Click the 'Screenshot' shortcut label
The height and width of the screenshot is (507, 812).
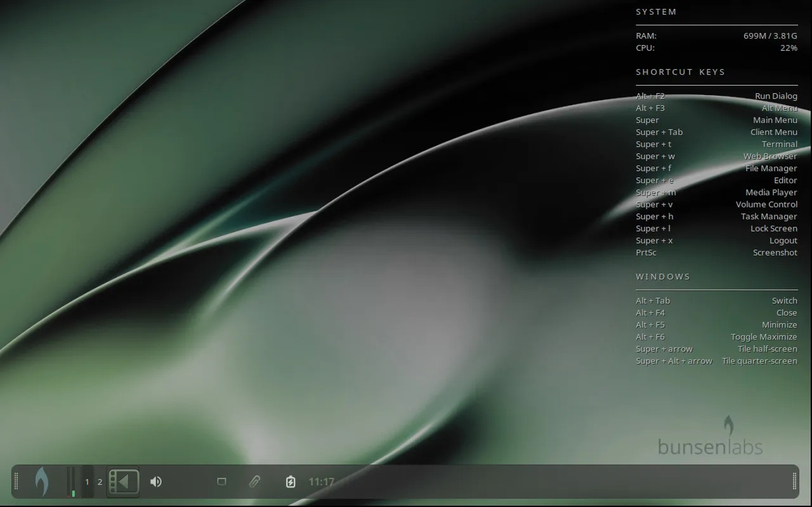[775, 253]
